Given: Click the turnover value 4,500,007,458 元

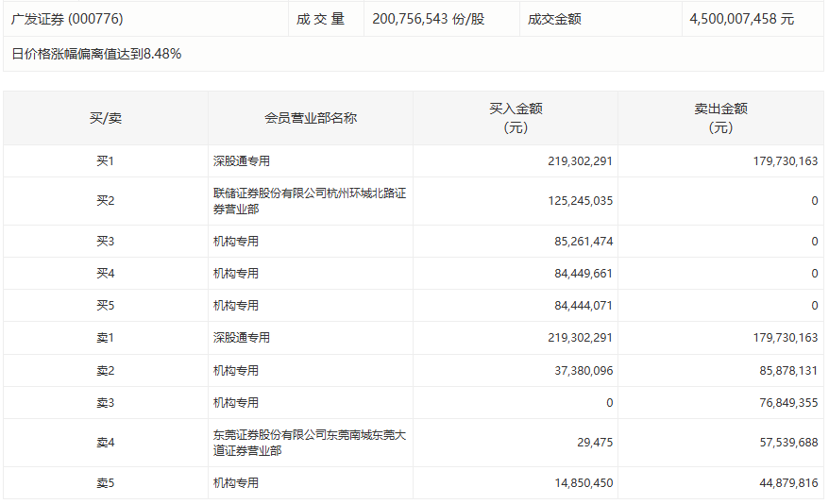Looking at the screenshot, I should coord(741,19).
